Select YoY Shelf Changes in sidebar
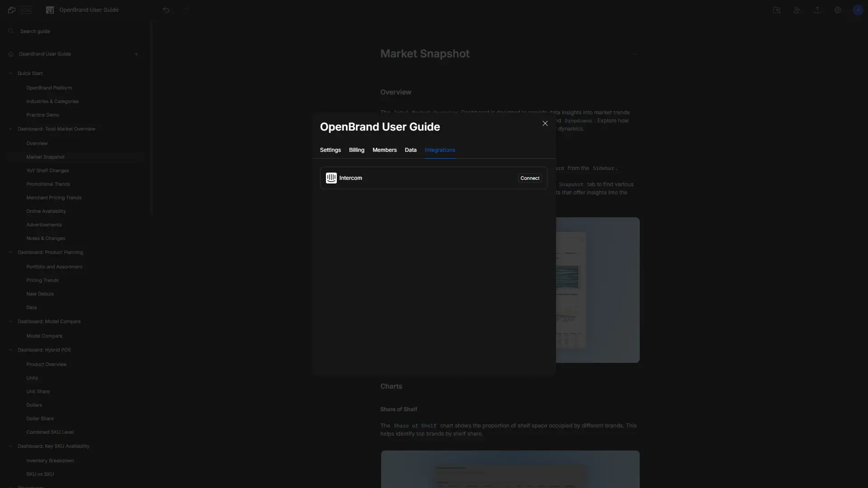 point(47,171)
